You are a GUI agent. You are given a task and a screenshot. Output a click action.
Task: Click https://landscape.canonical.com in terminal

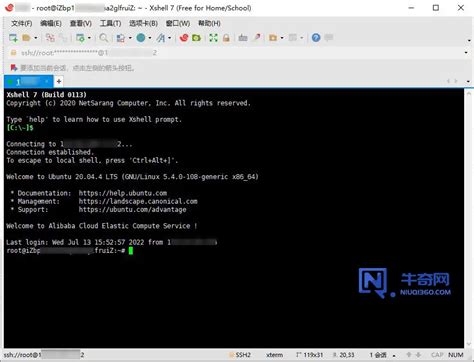point(138,201)
